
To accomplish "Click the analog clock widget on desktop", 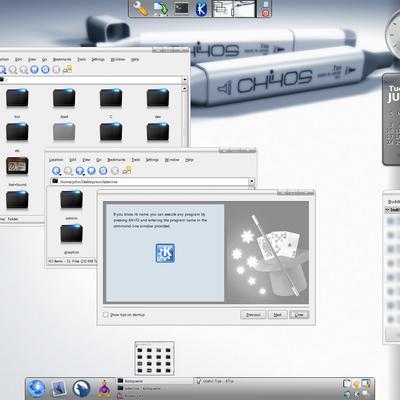I will click(x=393, y=35).
